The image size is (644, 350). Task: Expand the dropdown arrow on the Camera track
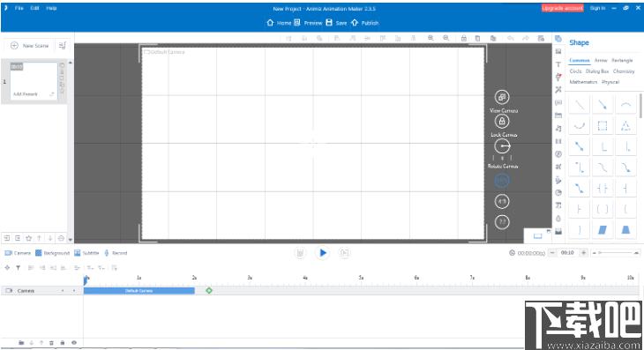click(63, 291)
